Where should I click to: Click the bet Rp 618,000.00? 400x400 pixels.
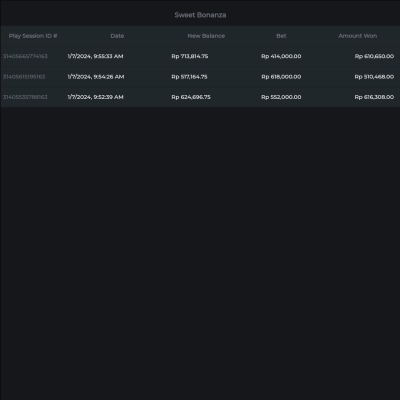pyautogui.click(x=281, y=77)
